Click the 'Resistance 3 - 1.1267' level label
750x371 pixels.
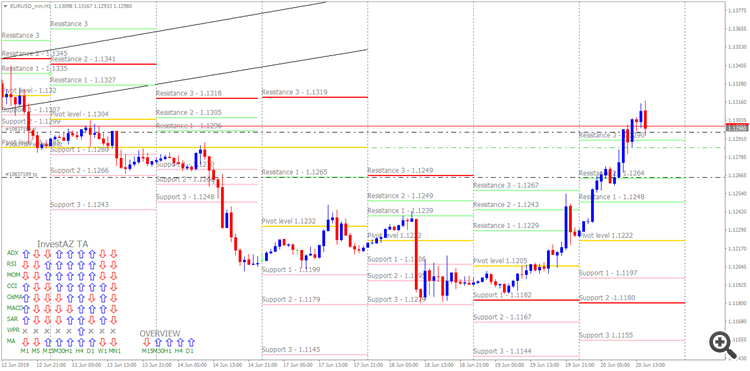(506, 186)
